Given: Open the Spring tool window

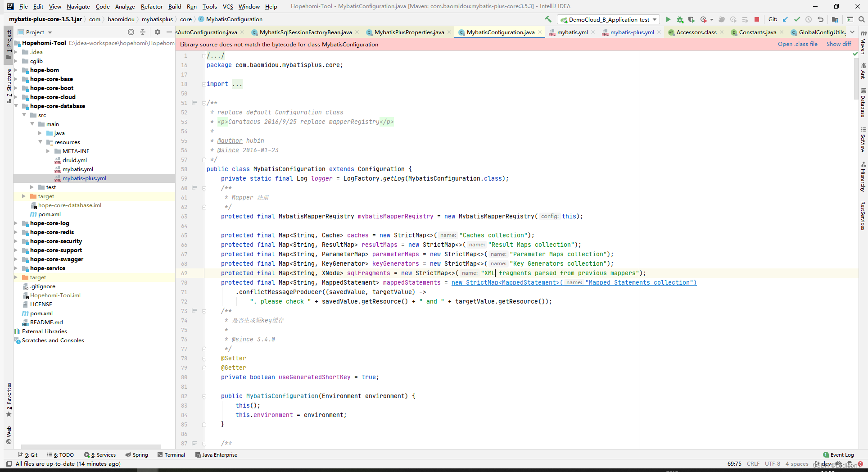Looking at the screenshot, I should click(137, 455).
